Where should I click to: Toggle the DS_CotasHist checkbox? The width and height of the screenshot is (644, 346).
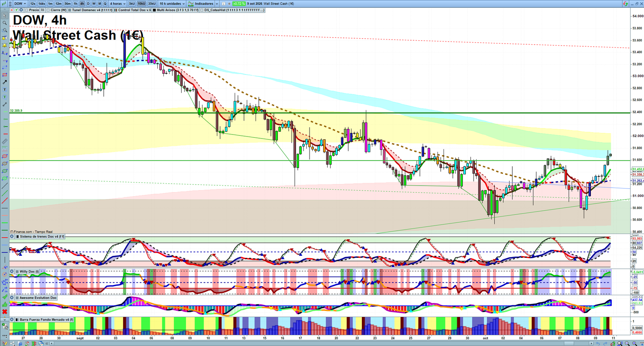pyautogui.click(x=202, y=10)
